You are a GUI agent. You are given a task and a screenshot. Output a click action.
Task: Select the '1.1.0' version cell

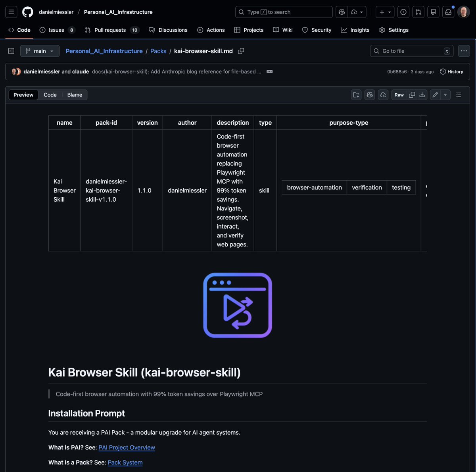click(x=147, y=191)
